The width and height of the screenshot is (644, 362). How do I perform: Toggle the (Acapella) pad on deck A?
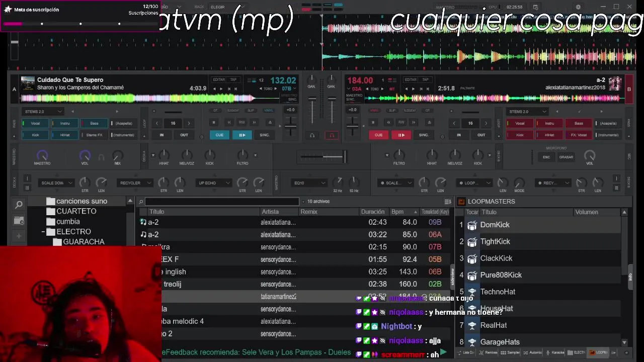pyautogui.click(x=124, y=123)
